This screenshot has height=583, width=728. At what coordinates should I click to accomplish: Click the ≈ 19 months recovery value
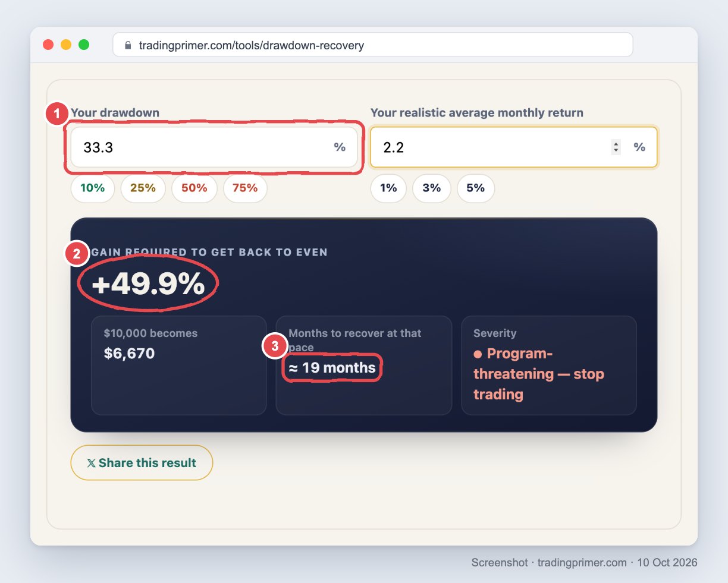coord(332,368)
